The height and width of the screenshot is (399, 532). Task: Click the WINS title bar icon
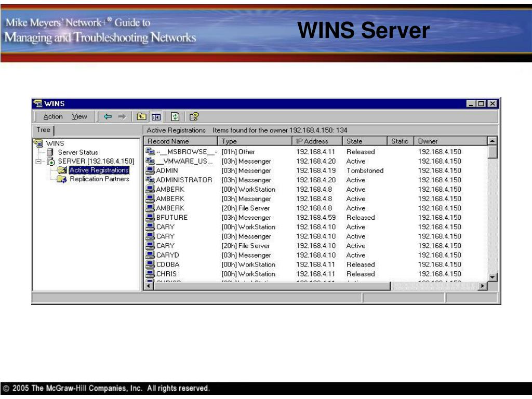point(37,103)
